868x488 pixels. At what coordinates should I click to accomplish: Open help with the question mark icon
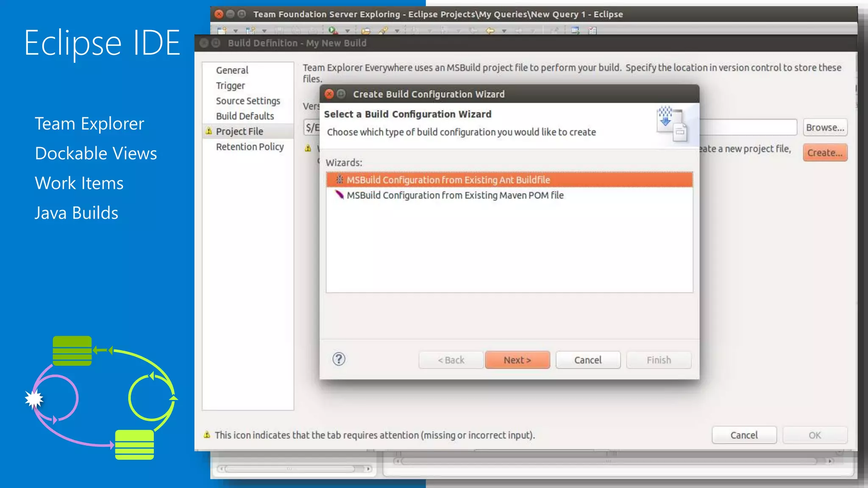pyautogui.click(x=339, y=359)
